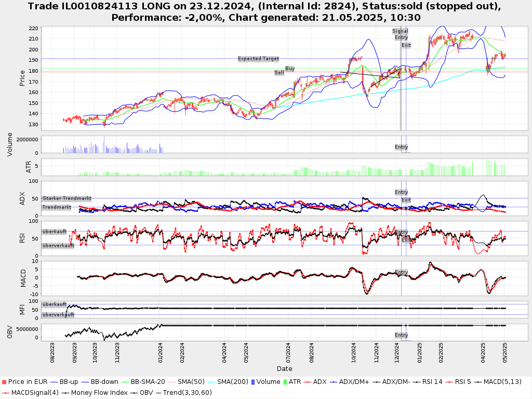Viewport: 532px width, 399px height.
Task: Select the Money Flow Index legend entry
Action: tap(98, 392)
